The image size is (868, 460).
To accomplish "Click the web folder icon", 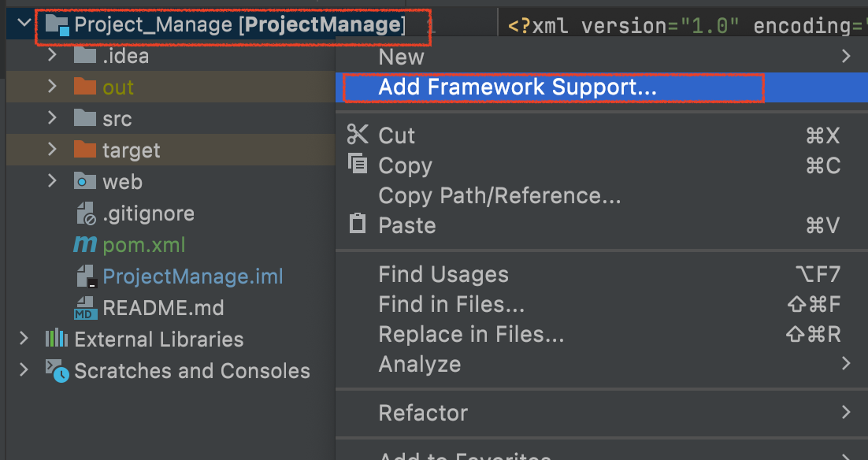I will tap(85, 182).
